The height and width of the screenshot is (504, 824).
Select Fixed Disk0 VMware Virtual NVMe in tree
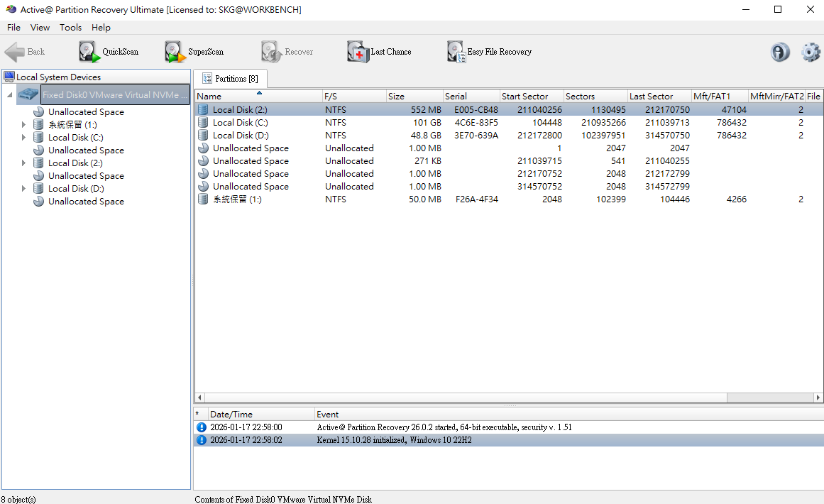[114, 94]
